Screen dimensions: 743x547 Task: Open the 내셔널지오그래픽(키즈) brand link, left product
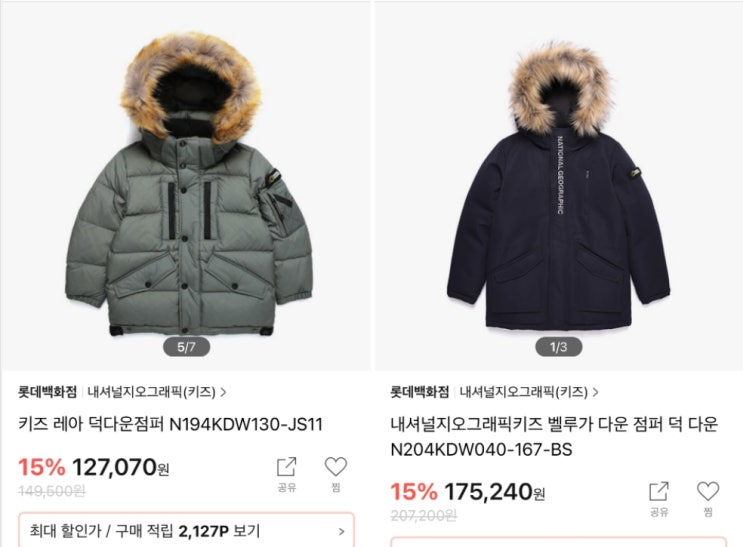[x=151, y=392]
